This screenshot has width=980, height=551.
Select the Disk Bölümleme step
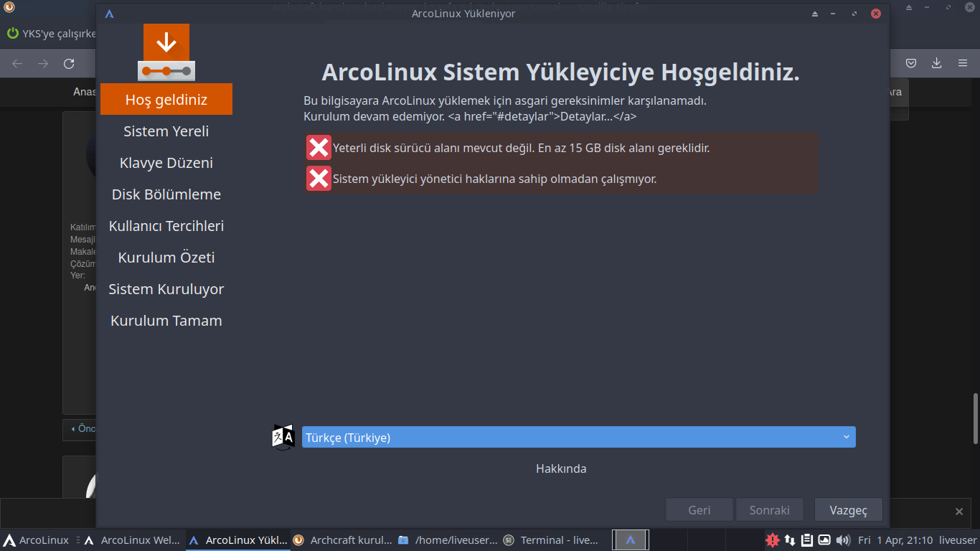[166, 194]
